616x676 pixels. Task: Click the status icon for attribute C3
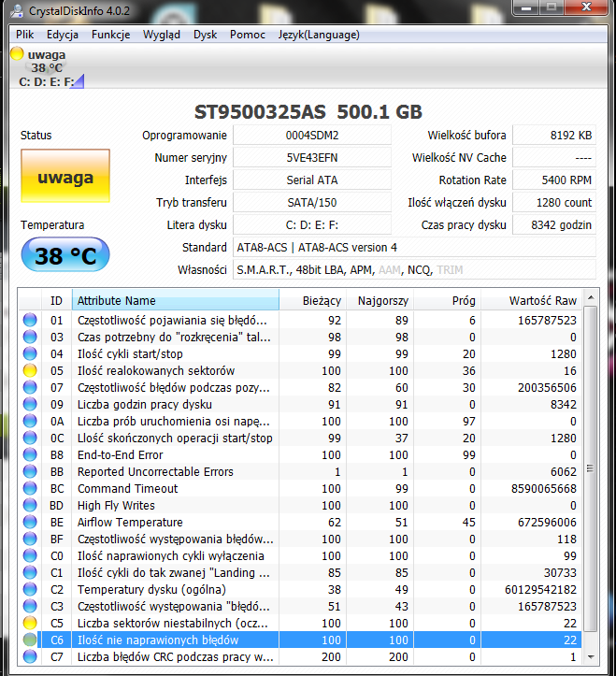pyautogui.click(x=30, y=606)
